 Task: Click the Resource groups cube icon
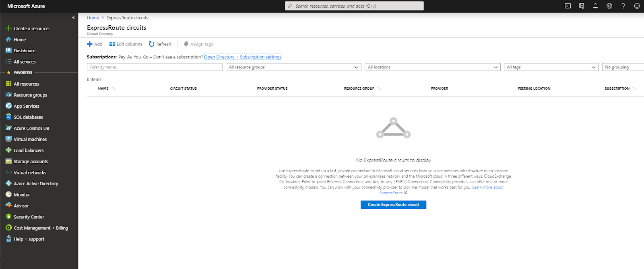click(8, 95)
